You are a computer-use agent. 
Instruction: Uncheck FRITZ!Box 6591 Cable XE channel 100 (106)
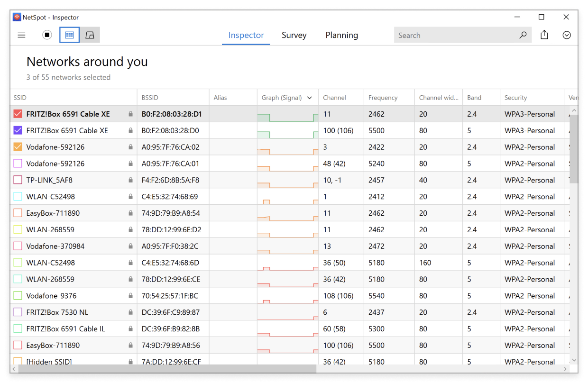coord(18,130)
